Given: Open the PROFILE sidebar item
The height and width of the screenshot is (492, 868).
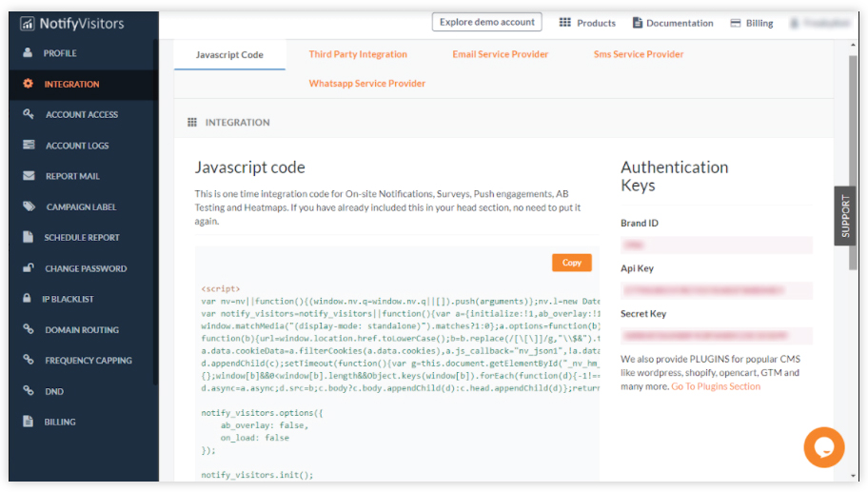Looking at the screenshot, I should coord(84,53).
